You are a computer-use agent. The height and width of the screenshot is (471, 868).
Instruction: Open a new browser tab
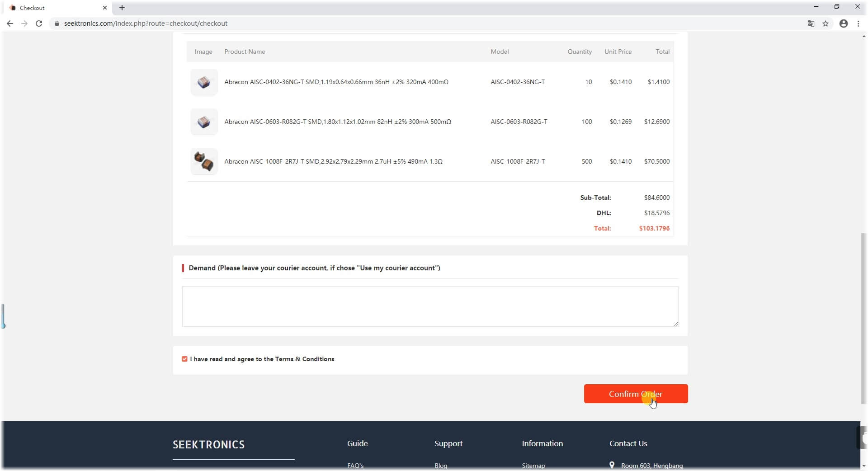click(x=122, y=8)
